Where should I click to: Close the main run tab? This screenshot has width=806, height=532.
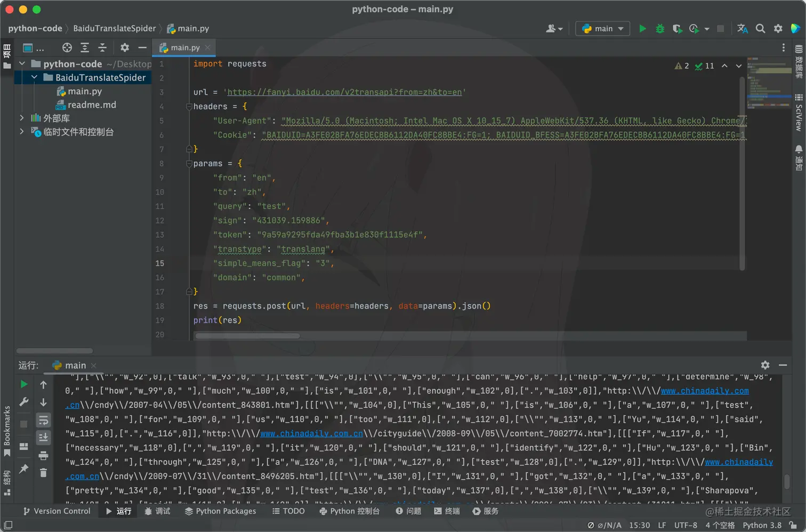tap(94, 365)
